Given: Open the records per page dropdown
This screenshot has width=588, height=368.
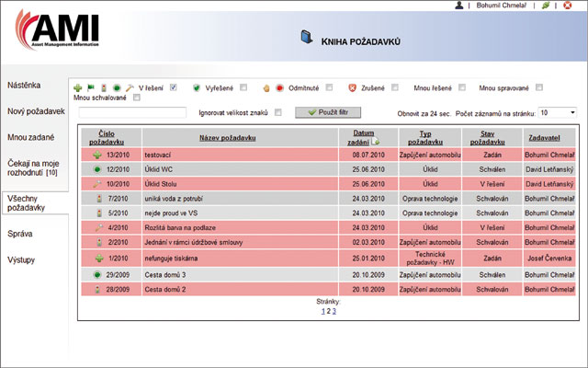Looking at the screenshot, I should 558,112.
